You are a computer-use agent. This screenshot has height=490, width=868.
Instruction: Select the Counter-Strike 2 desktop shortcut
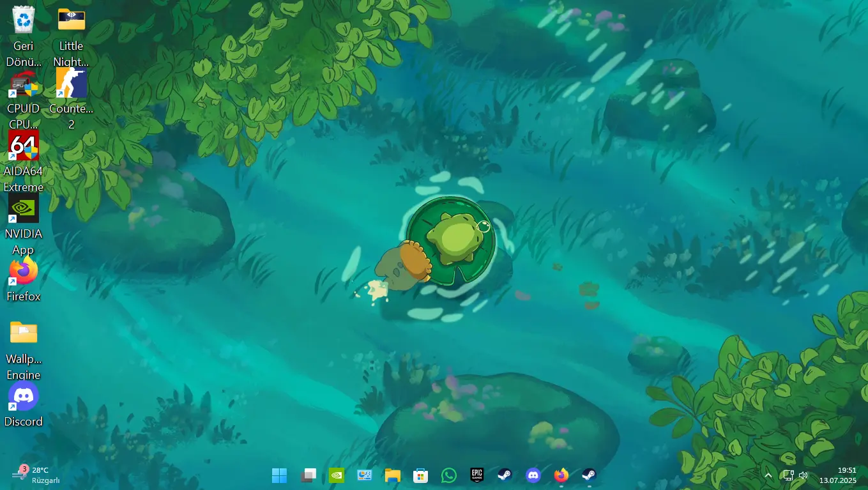coord(71,99)
